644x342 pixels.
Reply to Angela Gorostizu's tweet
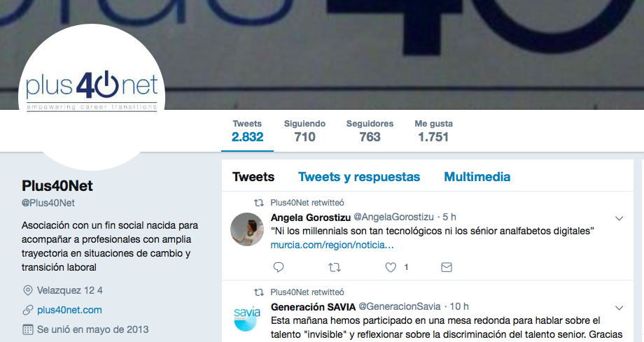(x=279, y=267)
